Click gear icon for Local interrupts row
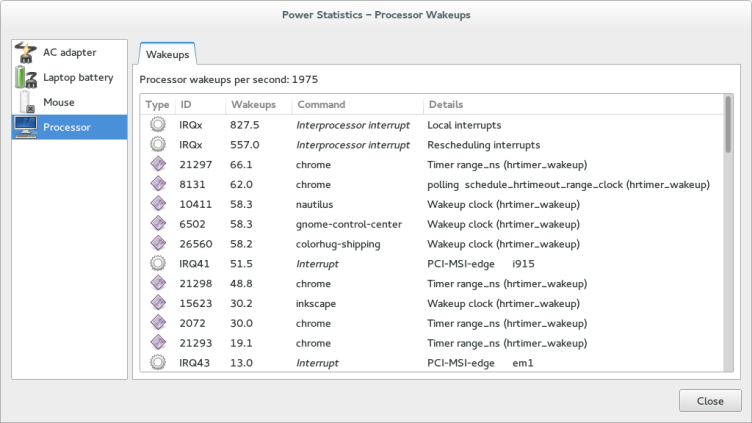The height and width of the screenshot is (423, 752). click(157, 125)
